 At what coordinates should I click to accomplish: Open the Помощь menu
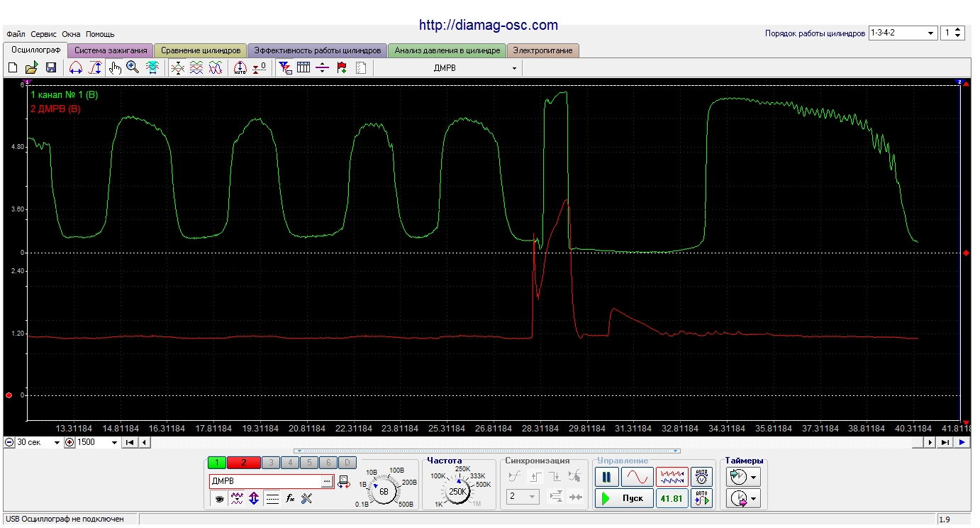click(100, 34)
